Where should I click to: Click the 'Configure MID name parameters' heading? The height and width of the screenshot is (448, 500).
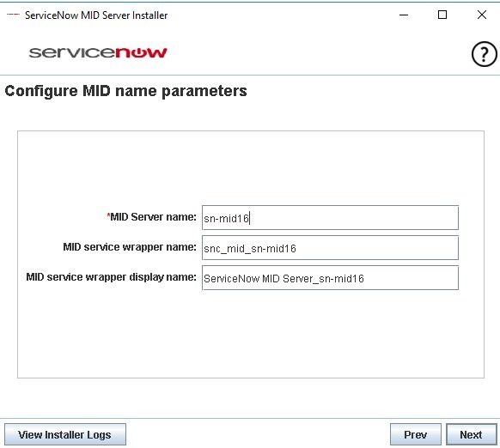pyautogui.click(x=125, y=91)
